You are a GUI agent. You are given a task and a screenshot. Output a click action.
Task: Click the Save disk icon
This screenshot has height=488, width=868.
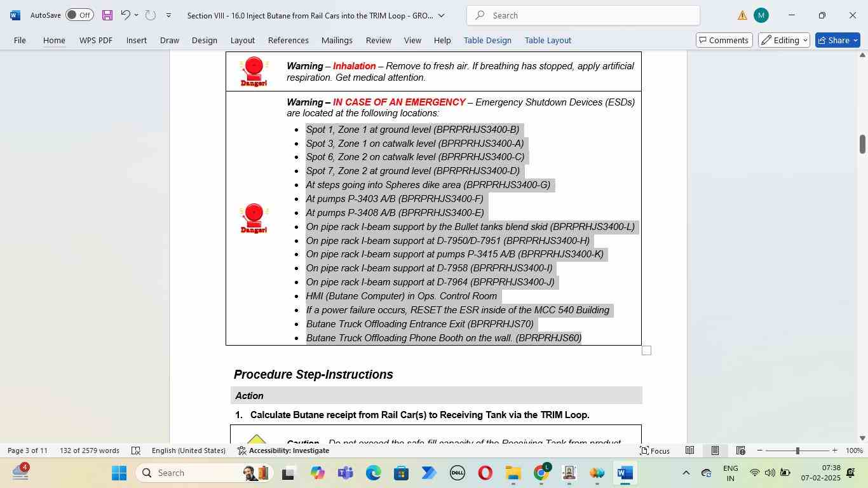point(107,15)
